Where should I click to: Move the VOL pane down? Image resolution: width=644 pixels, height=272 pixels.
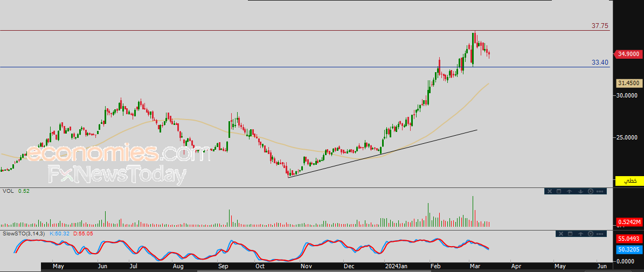click(581, 191)
